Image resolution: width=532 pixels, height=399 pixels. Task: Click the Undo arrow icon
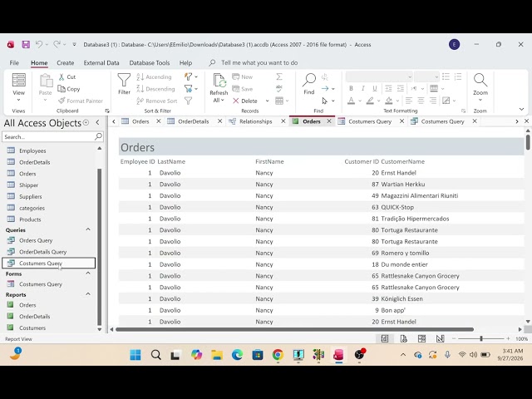pos(39,44)
